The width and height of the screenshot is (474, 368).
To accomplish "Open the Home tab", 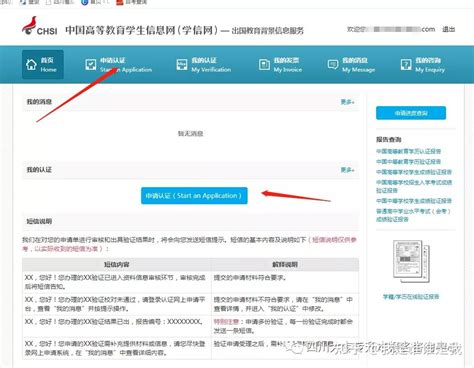I will click(x=43, y=64).
